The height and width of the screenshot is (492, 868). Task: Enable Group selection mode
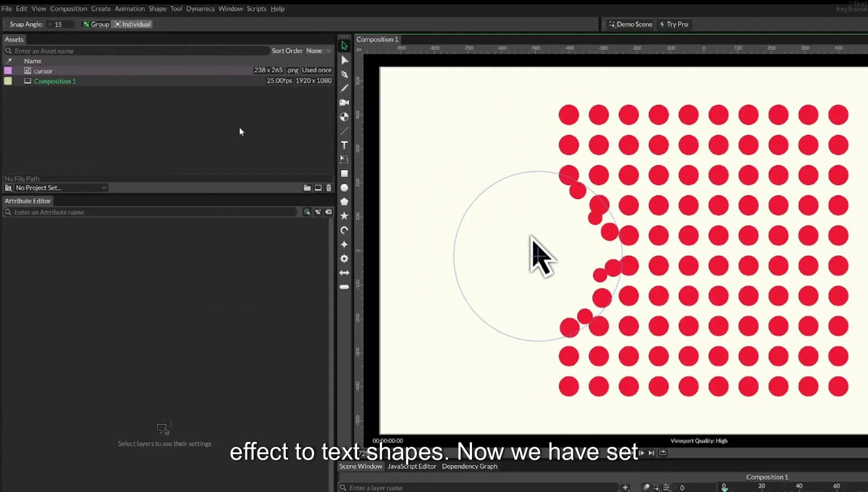pyautogui.click(x=96, y=24)
